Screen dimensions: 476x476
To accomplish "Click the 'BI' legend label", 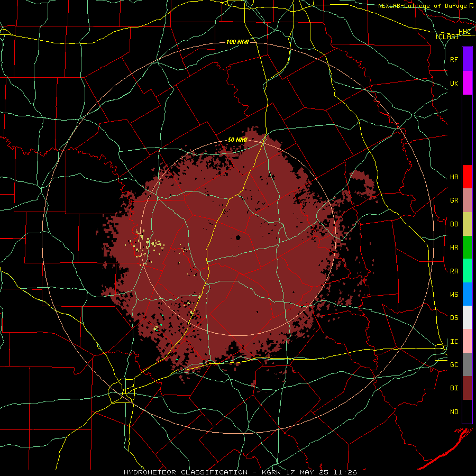I will pos(454,388).
